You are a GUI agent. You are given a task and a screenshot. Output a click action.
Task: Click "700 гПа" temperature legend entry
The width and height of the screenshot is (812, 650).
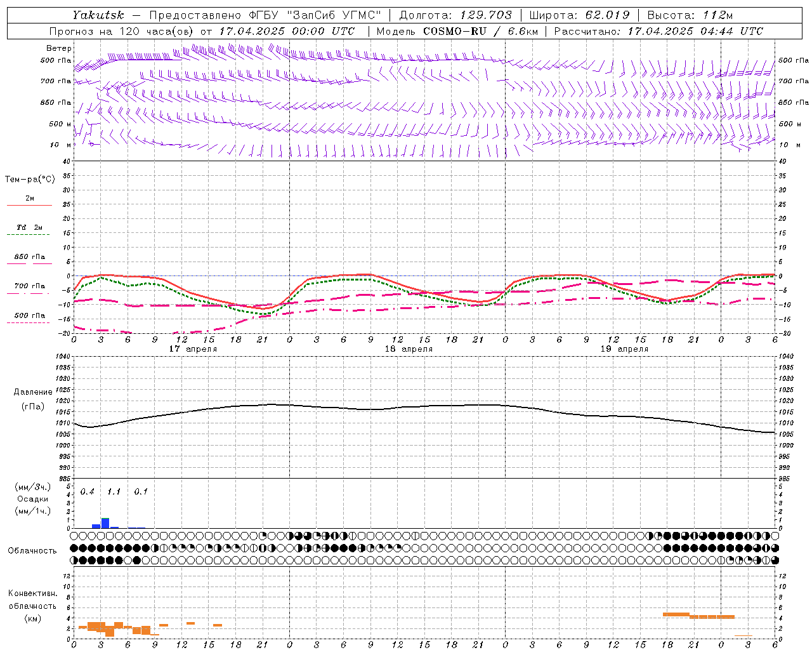[29, 286]
